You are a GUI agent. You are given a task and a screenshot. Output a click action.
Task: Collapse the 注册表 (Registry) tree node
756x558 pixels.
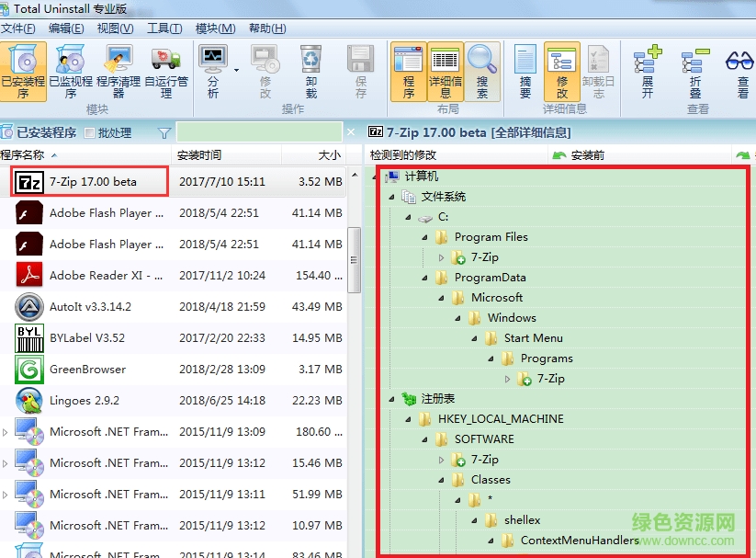click(391, 399)
